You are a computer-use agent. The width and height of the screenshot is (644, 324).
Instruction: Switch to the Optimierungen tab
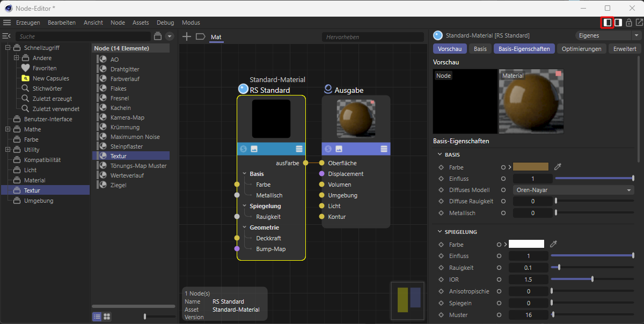(x=581, y=49)
